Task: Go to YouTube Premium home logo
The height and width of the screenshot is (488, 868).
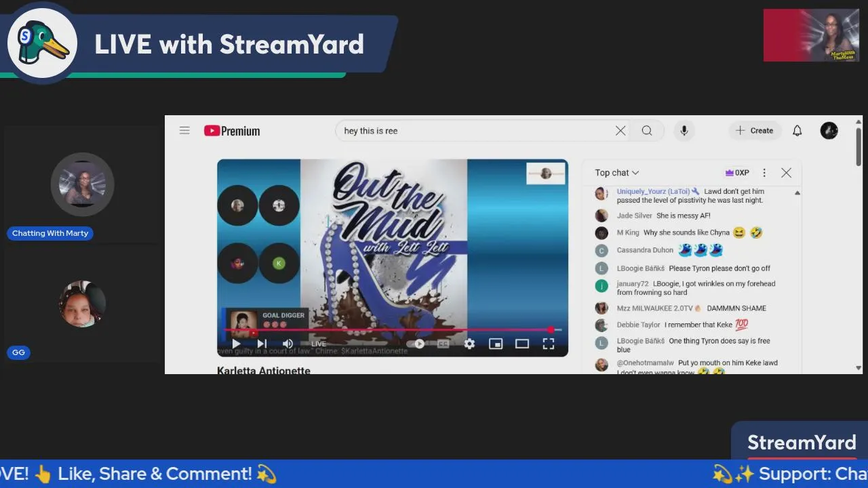Action: tap(232, 131)
